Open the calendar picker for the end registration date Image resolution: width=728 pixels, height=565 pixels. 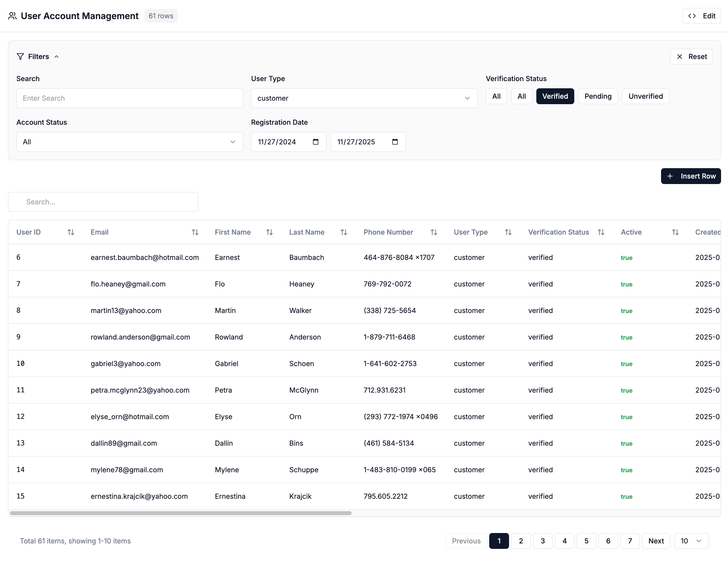[395, 142]
